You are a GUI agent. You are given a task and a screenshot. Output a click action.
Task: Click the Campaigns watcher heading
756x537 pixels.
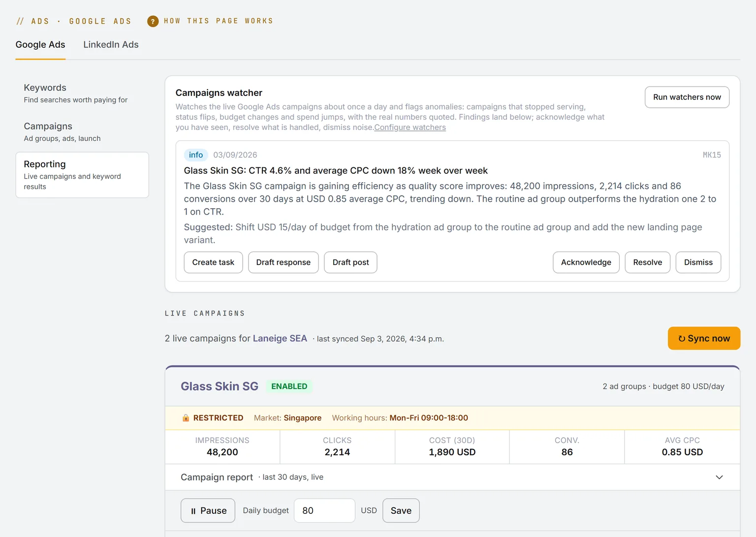click(x=219, y=93)
